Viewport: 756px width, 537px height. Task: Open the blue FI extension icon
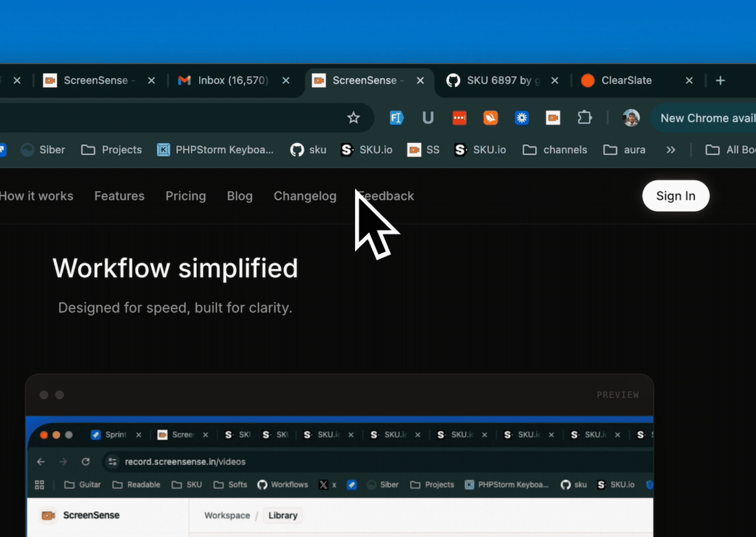click(396, 118)
